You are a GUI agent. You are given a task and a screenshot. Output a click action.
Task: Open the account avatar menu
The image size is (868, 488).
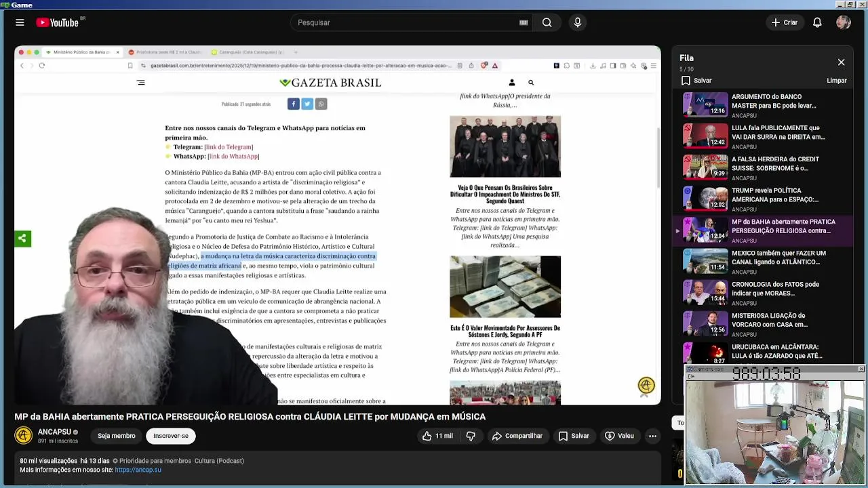[844, 22]
